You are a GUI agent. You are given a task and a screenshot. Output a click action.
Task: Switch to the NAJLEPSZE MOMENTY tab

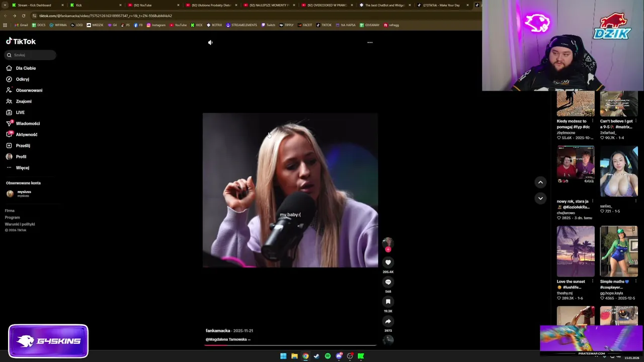(269, 5)
